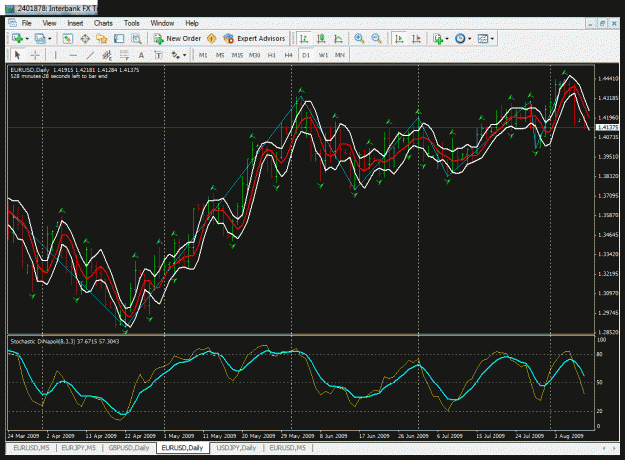Toggle Auto Scroll to latest bar
This screenshot has height=460, width=625.
point(399,38)
